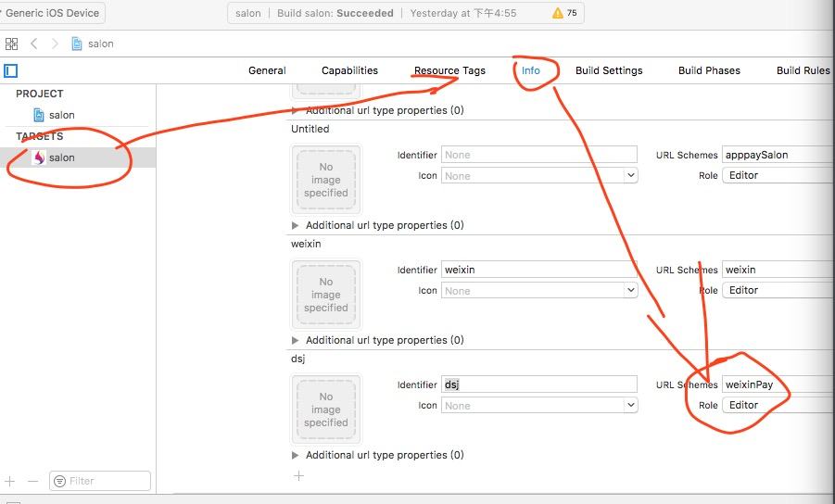The height and width of the screenshot is (504, 835).
Task: Expand additional url properties under weixin
Action: [295, 341]
